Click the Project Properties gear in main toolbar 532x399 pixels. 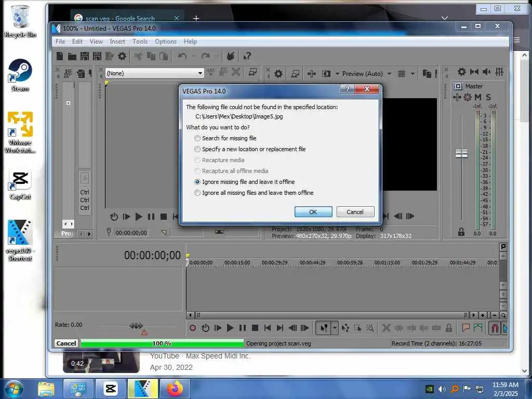(x=122, y=56)
